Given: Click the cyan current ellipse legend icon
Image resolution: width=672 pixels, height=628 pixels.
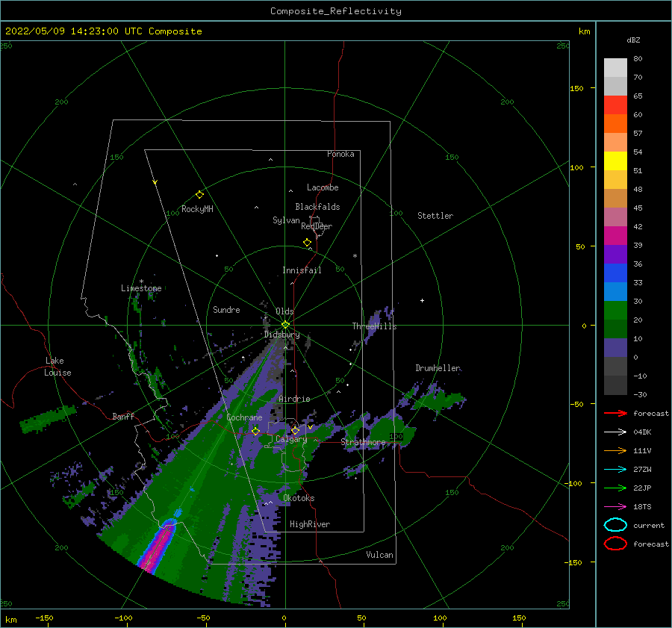Looking at the screenshot, I should tap(615, 525).
